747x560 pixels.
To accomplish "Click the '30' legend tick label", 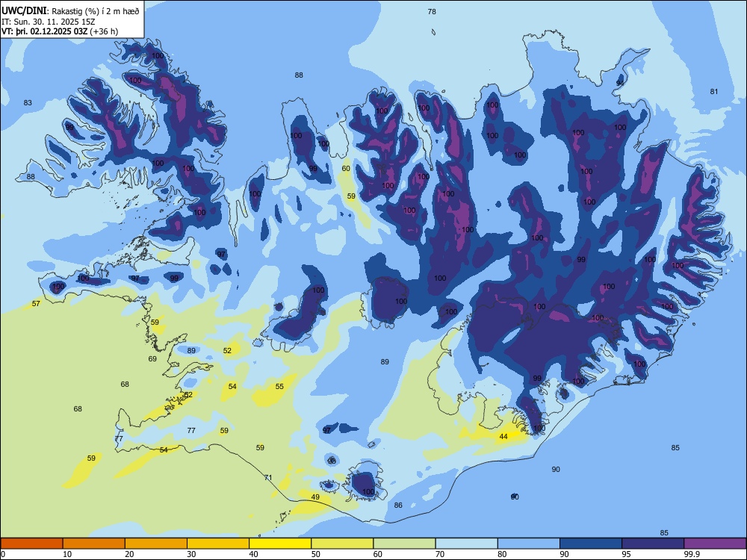I will click(191, 554).
